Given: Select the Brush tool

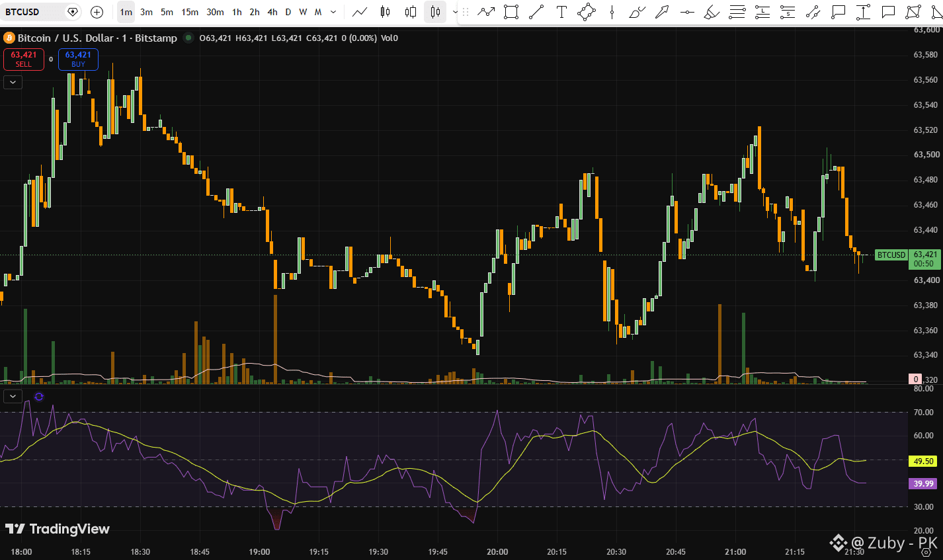Looking at the screenshot, I should 637,12.
